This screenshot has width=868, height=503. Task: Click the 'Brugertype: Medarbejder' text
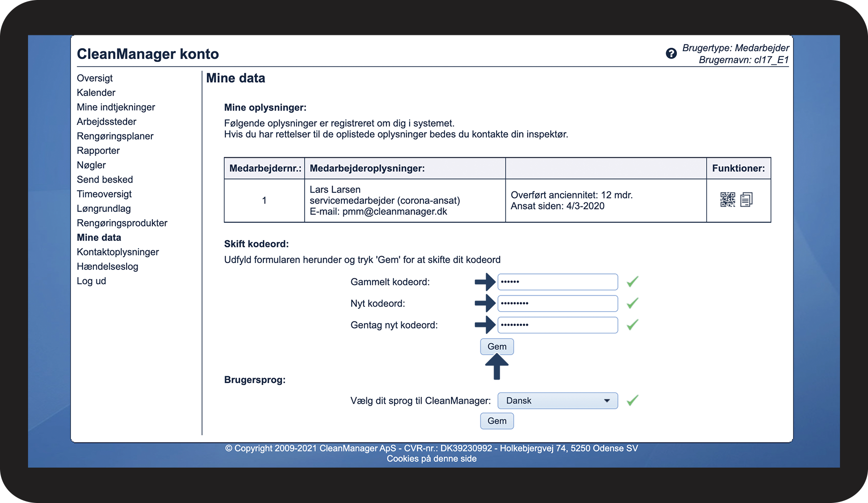click(736, 48)
